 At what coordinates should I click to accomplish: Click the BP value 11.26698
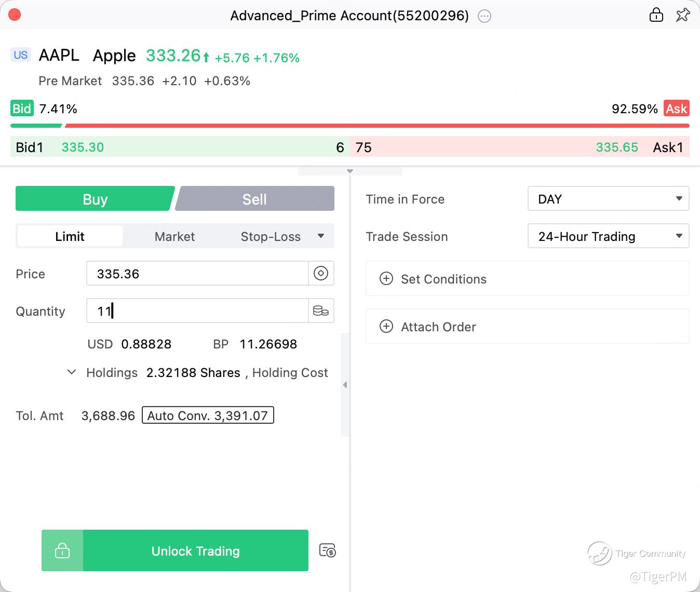pos(268,344)
